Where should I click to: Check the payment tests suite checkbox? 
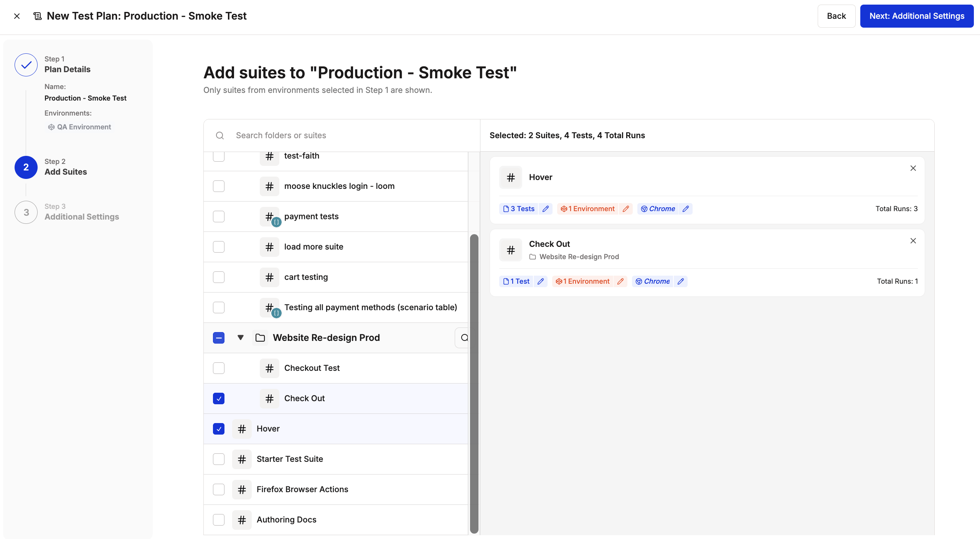pyautogui.click(x=219, y=217)
